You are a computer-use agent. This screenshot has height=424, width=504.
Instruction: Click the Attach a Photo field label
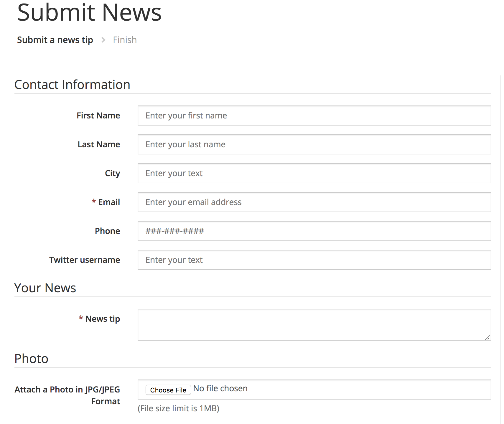tap(67, 395)
